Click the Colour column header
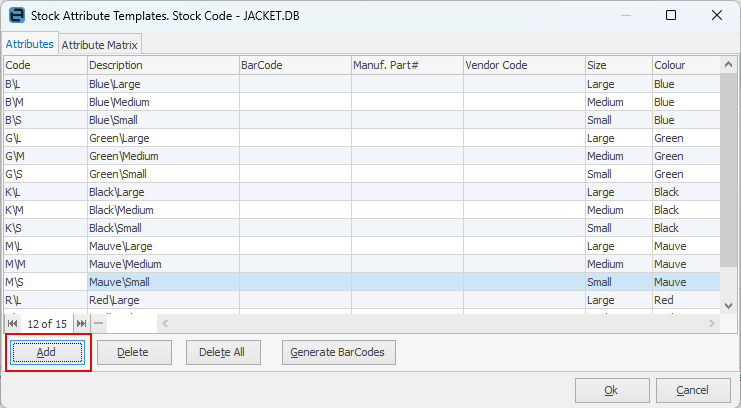 click(687, 65)
